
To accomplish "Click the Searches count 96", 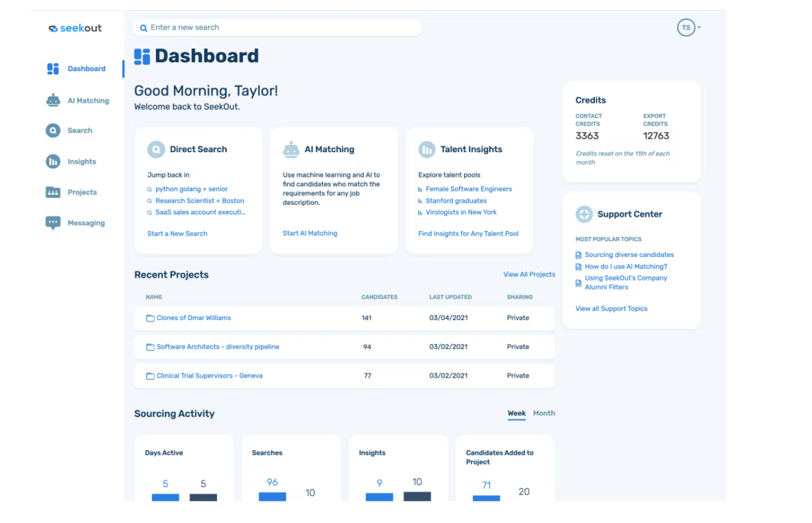I will [272, 482].
